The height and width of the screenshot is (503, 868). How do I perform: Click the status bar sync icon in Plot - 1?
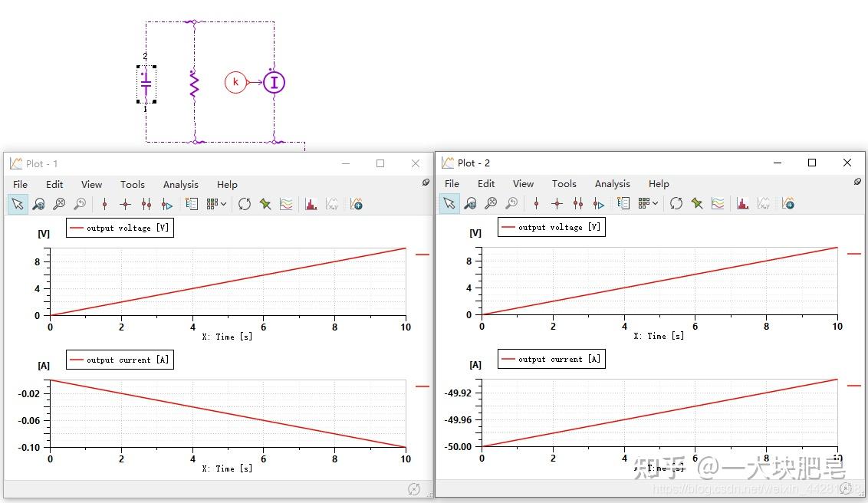413,488
